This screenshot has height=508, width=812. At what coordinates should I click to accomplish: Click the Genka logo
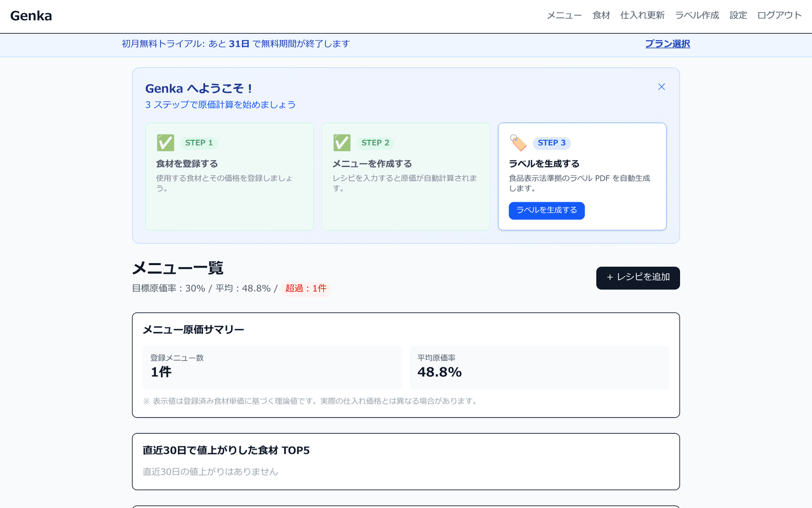click(31, 16)
